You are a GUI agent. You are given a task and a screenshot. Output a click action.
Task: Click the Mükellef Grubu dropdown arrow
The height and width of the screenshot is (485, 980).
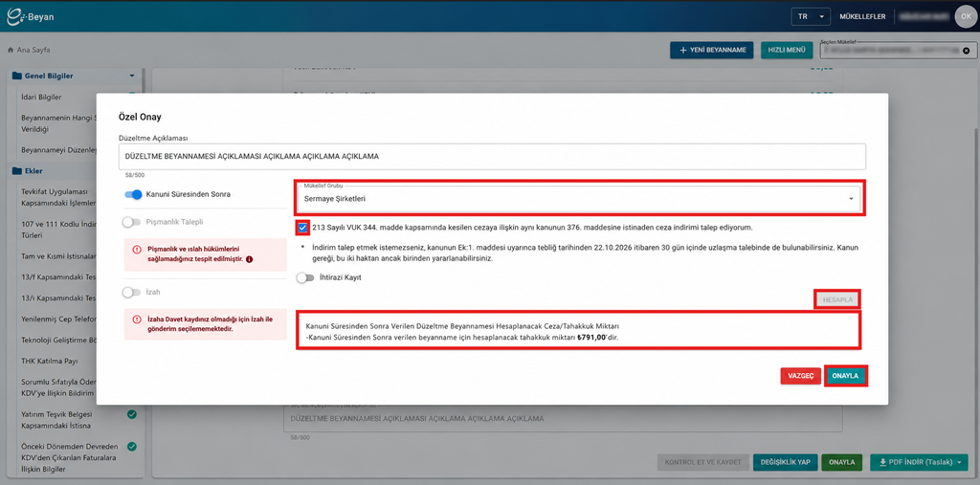pos(851,199)
